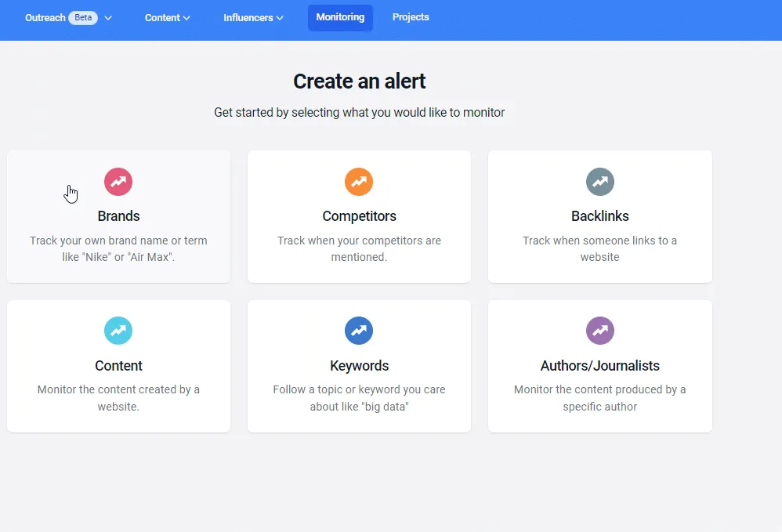782x532 pixels.
Task: Click the Beta badge next to Outreach
Action: (x=81, y=16)
